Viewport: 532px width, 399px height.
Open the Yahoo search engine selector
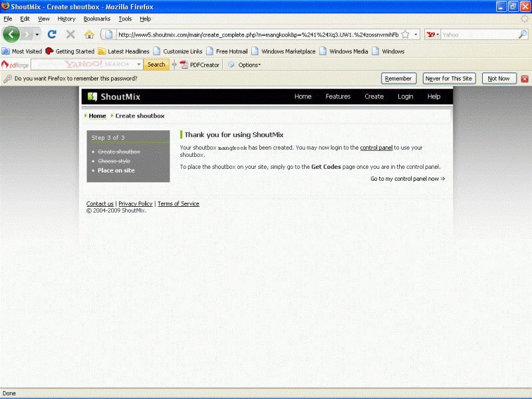(x=433, y=35)
